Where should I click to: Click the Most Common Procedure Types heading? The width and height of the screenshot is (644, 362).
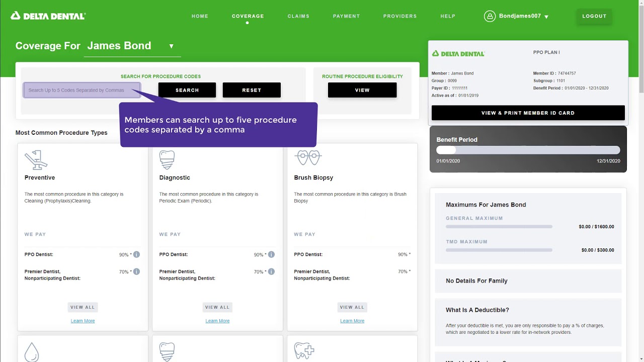(61, 133)
